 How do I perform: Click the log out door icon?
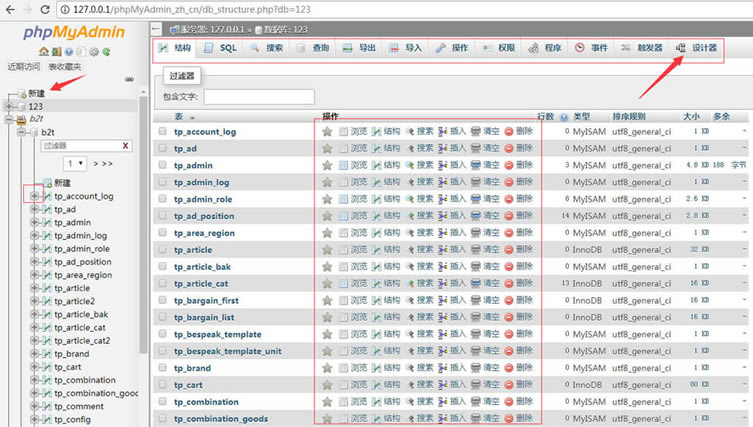point(56,51)
